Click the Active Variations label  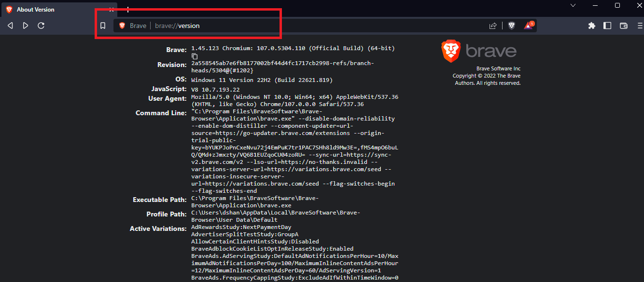158,228
